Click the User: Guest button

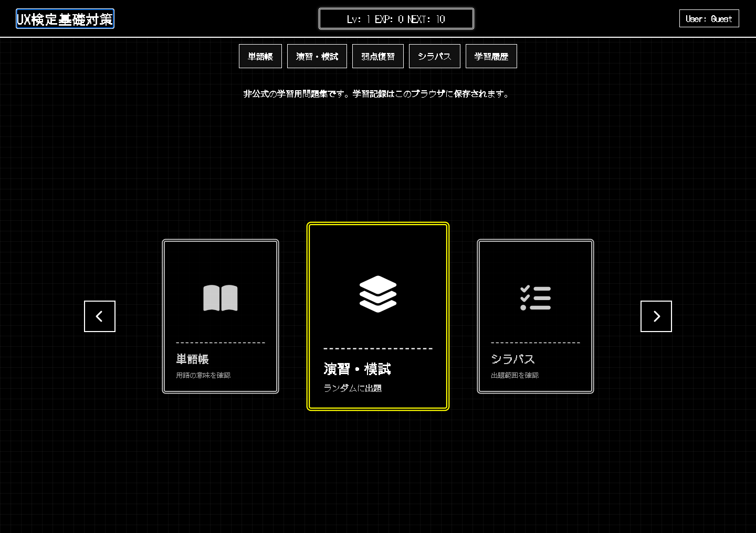[x=709, y=18]
